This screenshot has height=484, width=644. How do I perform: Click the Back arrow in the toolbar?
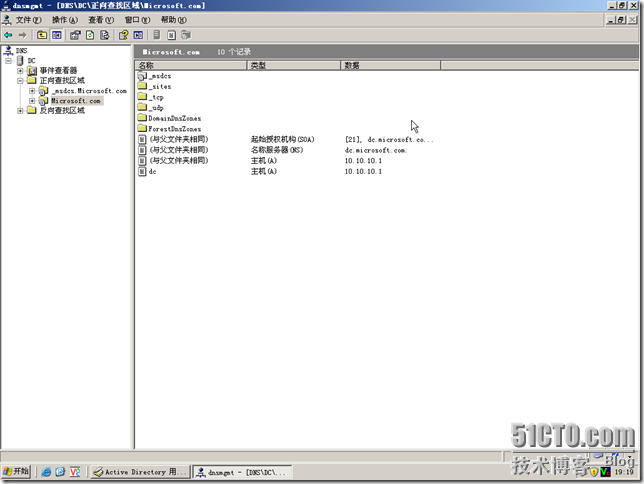coord(8,35)
